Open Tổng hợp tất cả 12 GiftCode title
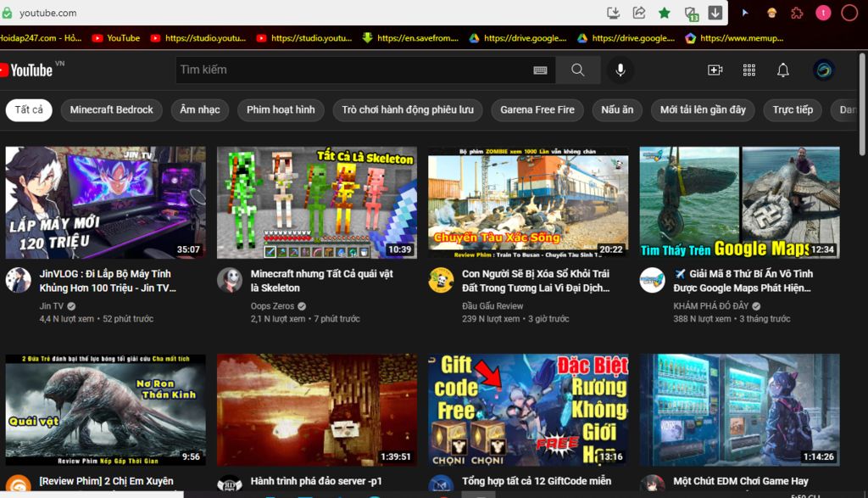868x498 pixels. click(x=537, y=481)
